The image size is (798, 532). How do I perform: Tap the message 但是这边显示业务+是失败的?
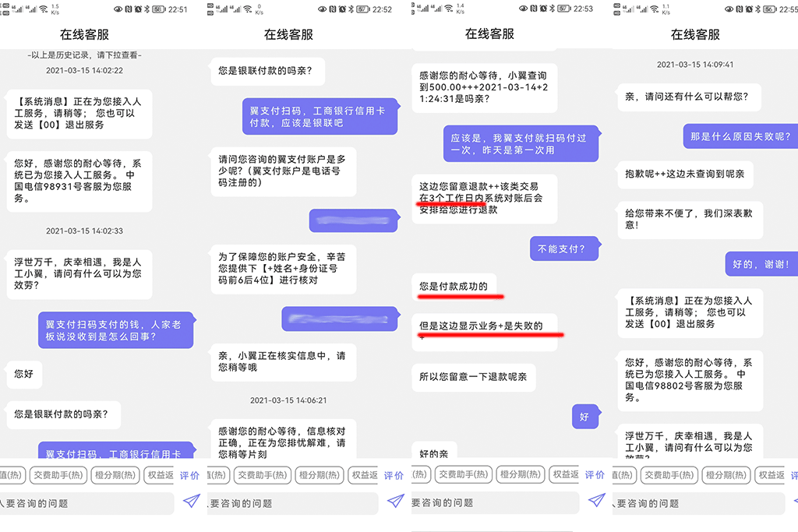tap(485, 332)
